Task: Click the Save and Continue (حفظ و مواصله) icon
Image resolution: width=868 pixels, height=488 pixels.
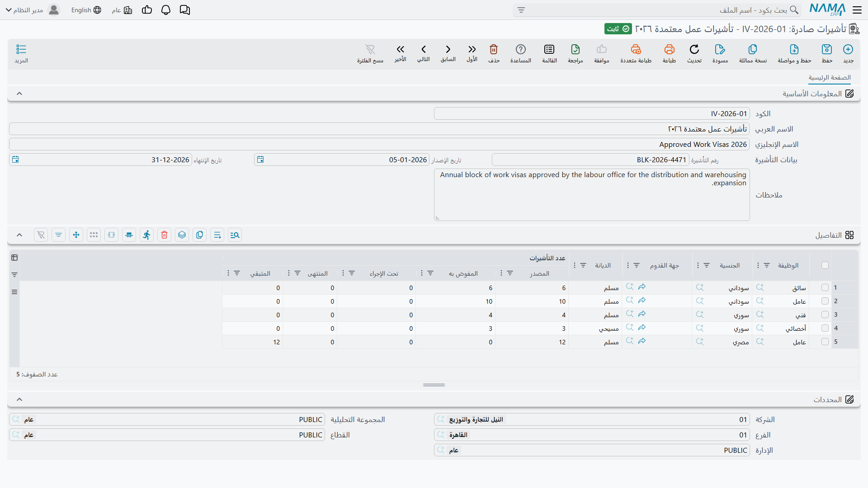Action: 794,49
